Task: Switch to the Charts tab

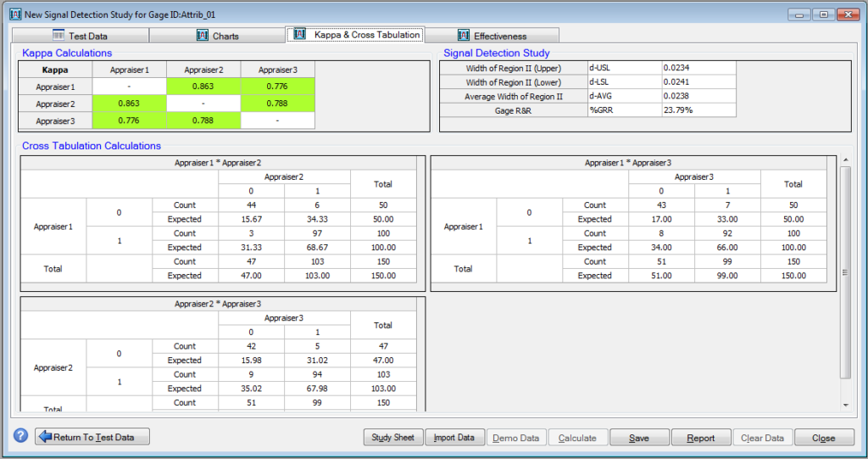Action: pos(218,36)
